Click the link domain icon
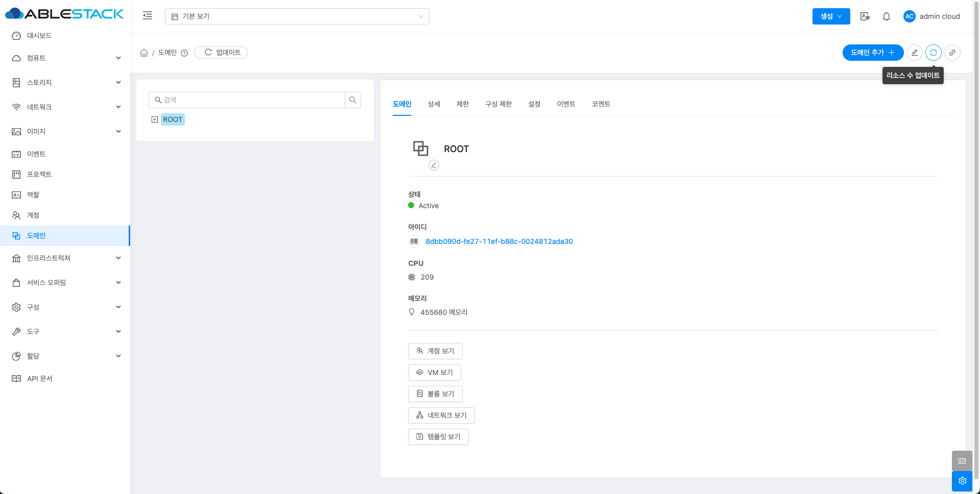The image size is (980, 494). [952, 53]
